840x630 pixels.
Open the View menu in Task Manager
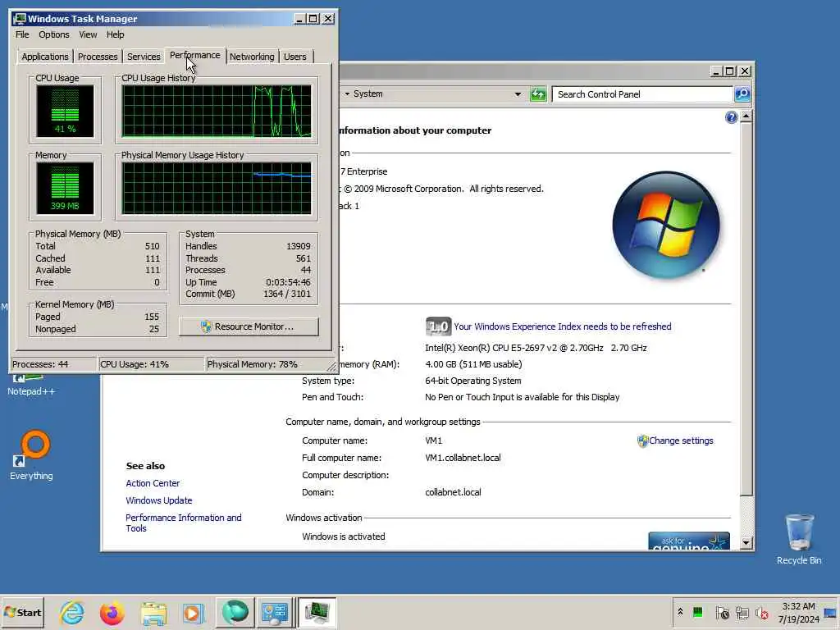pos(88,34)
